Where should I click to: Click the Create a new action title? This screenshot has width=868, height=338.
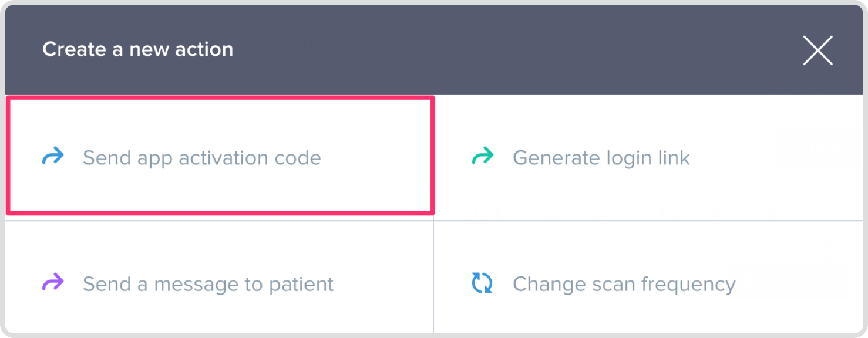137,49
